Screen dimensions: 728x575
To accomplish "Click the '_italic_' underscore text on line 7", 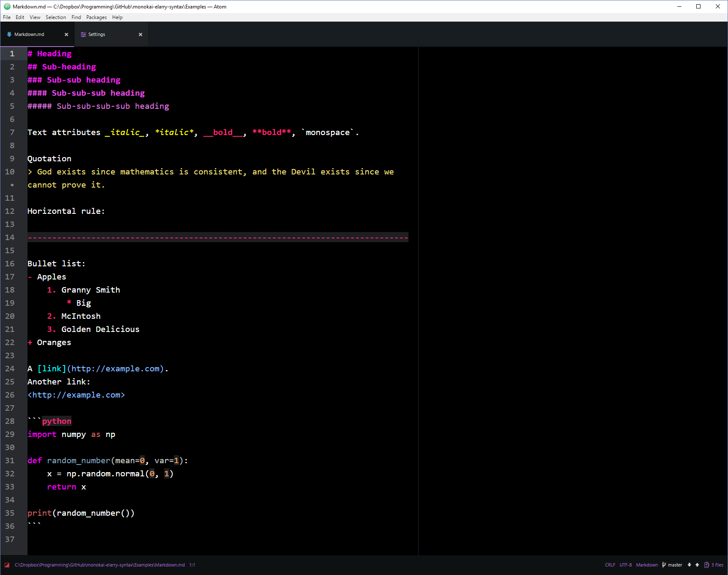I will point(125,133).
